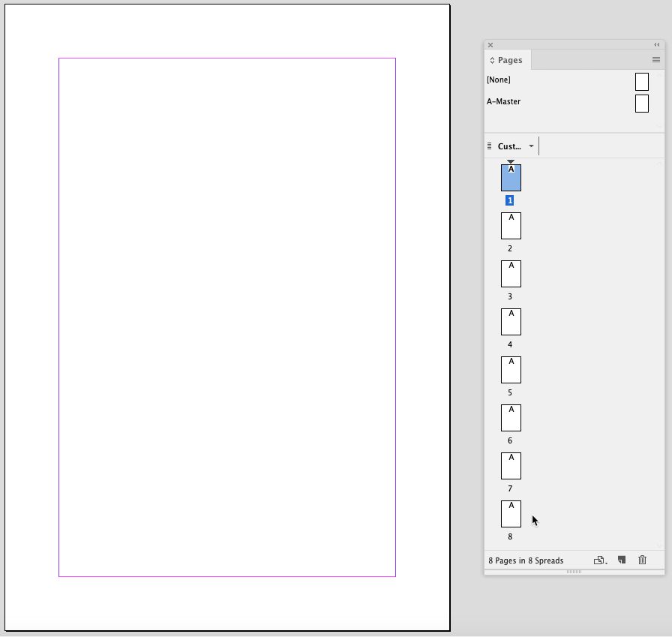Collapse the panel to icons with double arrows
Image resolution: width=672 pixels, height=637 pixels.
656,44
